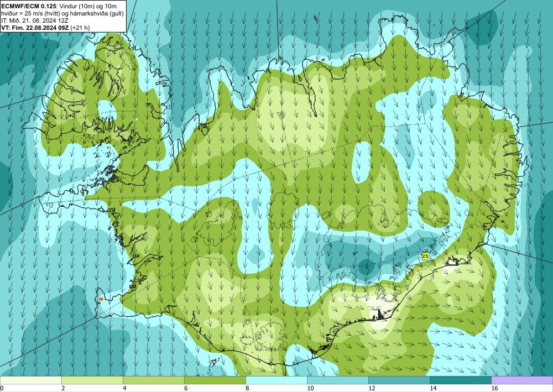553x392 pixels.
Task: Click the medium green 4–6 legend swatch
Action: point(153,380)
